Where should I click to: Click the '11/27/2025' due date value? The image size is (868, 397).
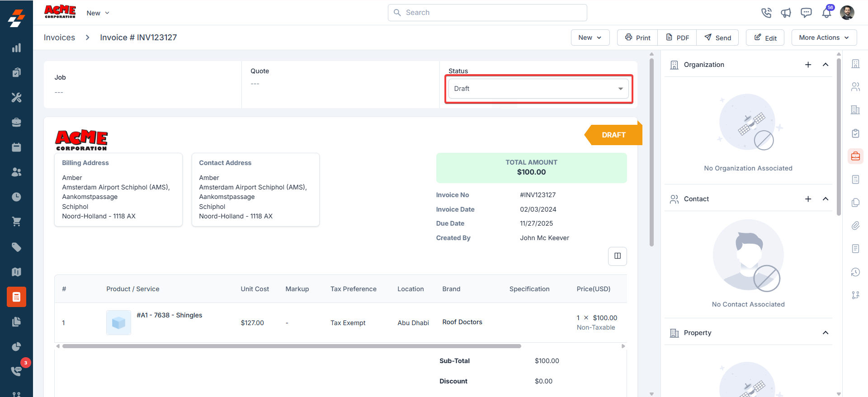[x=536, y=223]
